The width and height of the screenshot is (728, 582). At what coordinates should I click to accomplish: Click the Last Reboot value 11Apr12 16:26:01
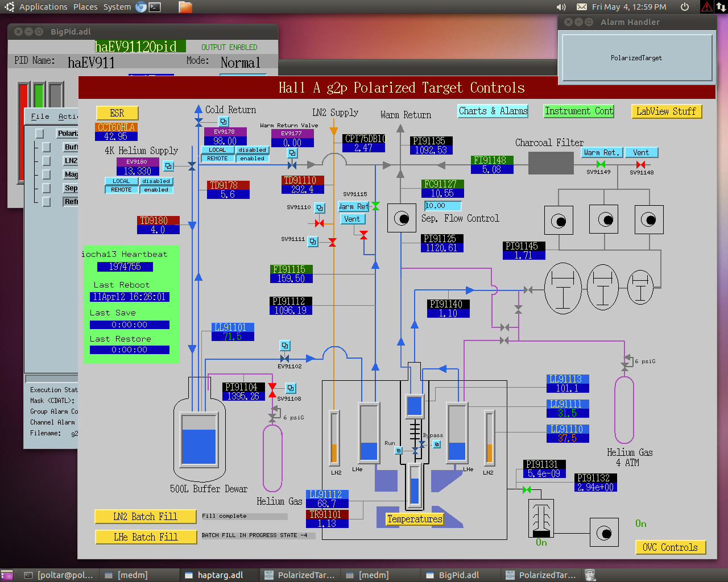coord(129,297)
